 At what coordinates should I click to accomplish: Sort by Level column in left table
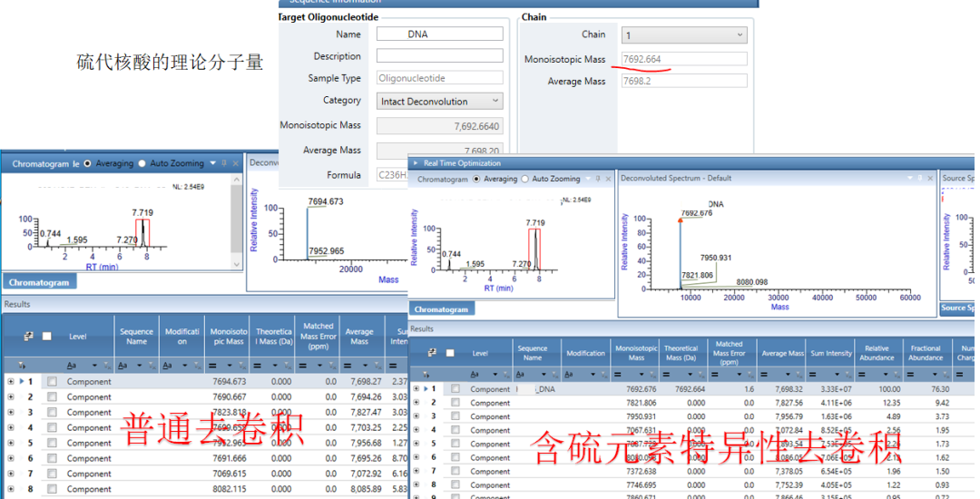click(78, 336)
